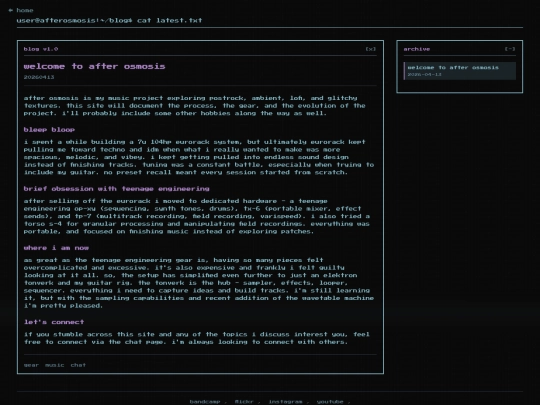Visit the instagram link
This screenshot has height=405, width=540.
click(285, 402)
